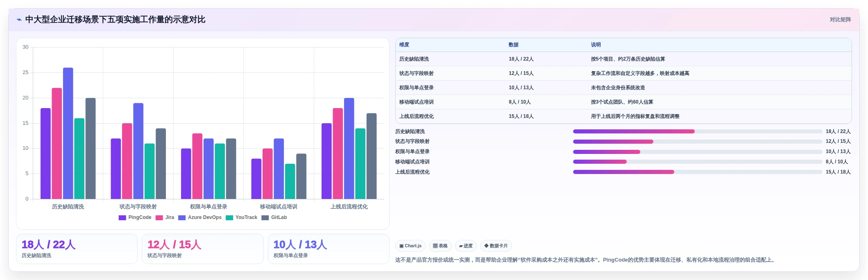The width and height of the screenshot is (868, 280).
Task: Click the footer note starting 这不是产品官方报价
Action: 586,260
